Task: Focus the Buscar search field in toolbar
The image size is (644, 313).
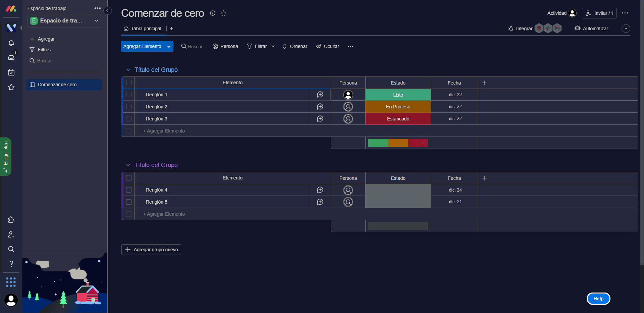Action: (192, 46)
